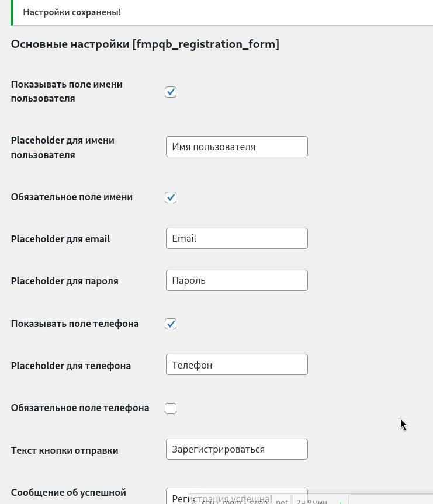Click the 'Placeholder для пароля' label

[x=65, y=281]
